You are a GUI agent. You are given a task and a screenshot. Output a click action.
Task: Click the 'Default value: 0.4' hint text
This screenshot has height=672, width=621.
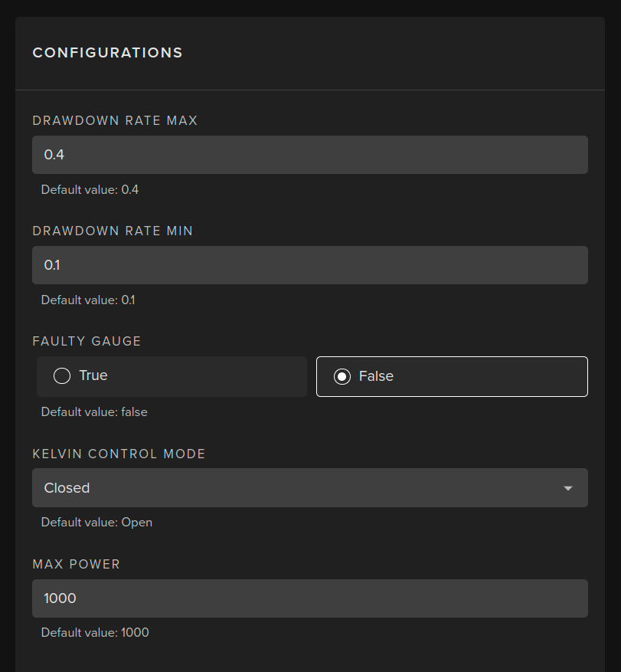[x=90, y=189]
